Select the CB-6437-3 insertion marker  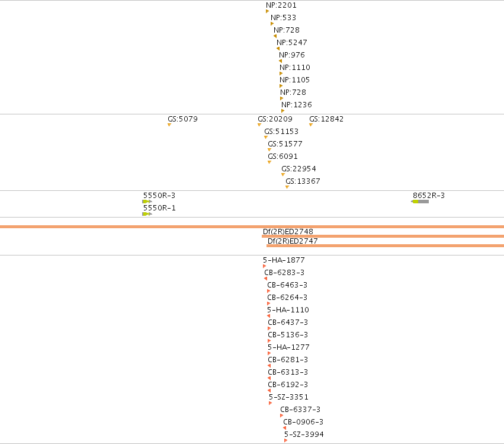[x=269, y=328]
